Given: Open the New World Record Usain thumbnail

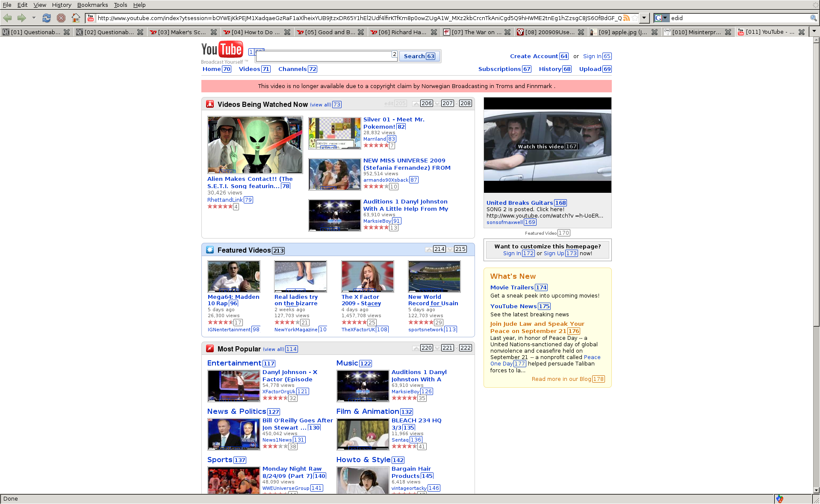Looking at the screenshot, I should pos(434,276).
